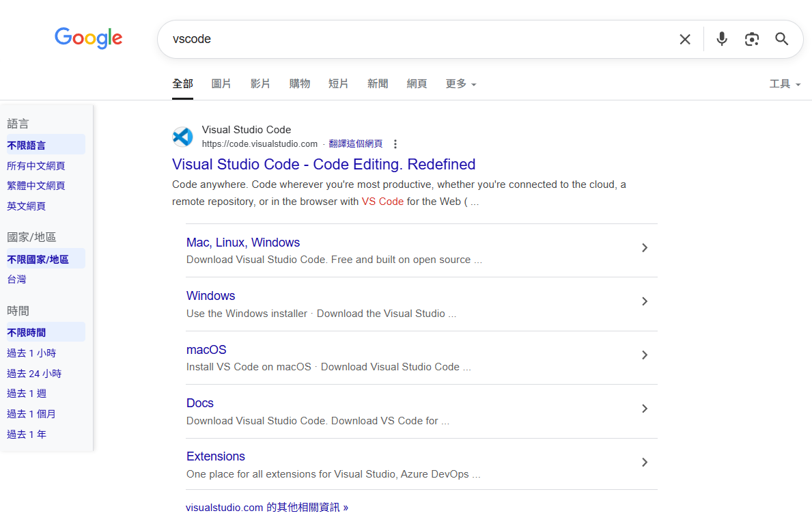
Task: Click the One place for all extensions description
Action: click(333, 474)
